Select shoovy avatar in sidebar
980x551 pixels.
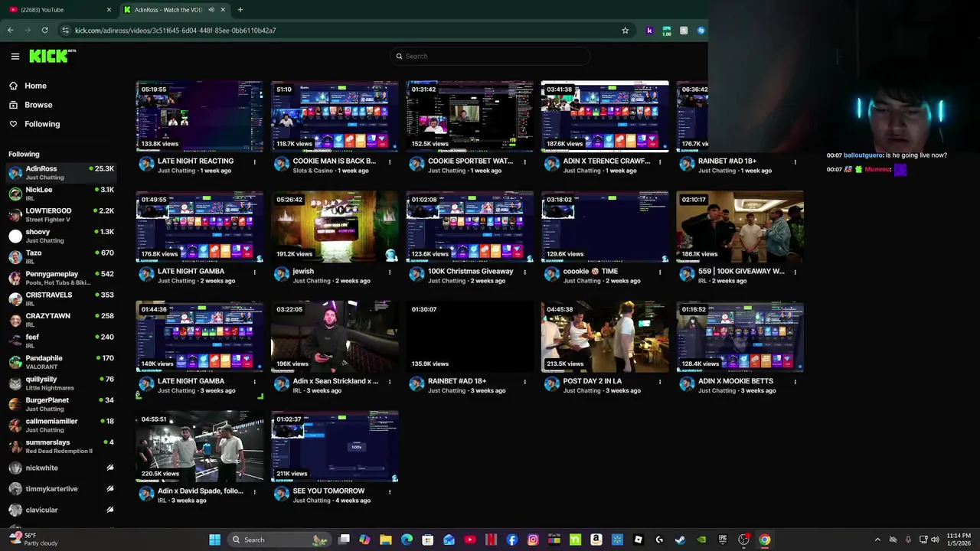[x=15, y=236]
